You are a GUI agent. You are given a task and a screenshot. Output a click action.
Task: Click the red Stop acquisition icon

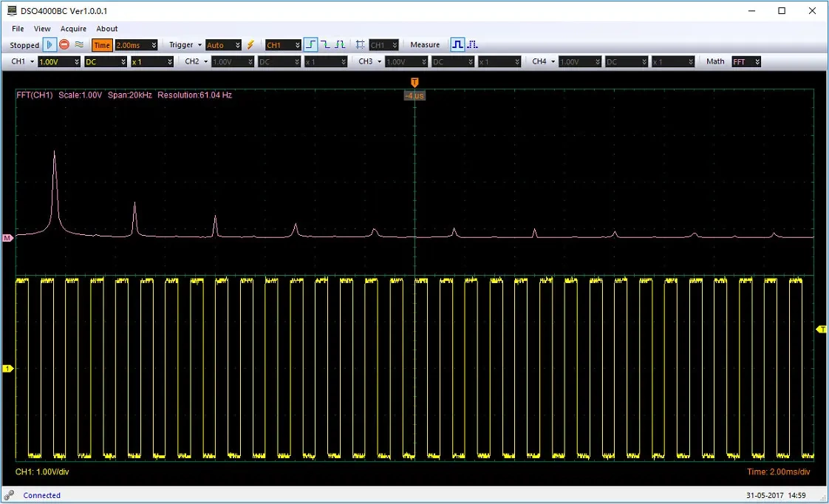point(64,45)
